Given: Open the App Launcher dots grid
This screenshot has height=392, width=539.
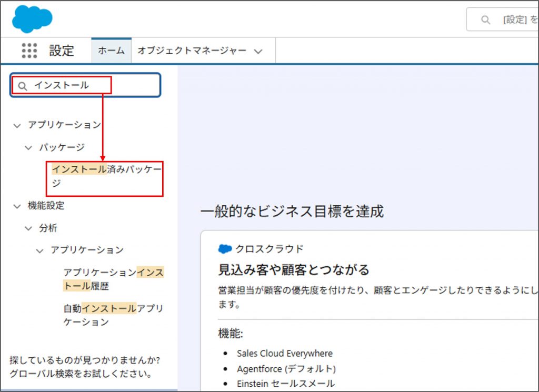Looking at the screenshot, I should click(29, 51).
